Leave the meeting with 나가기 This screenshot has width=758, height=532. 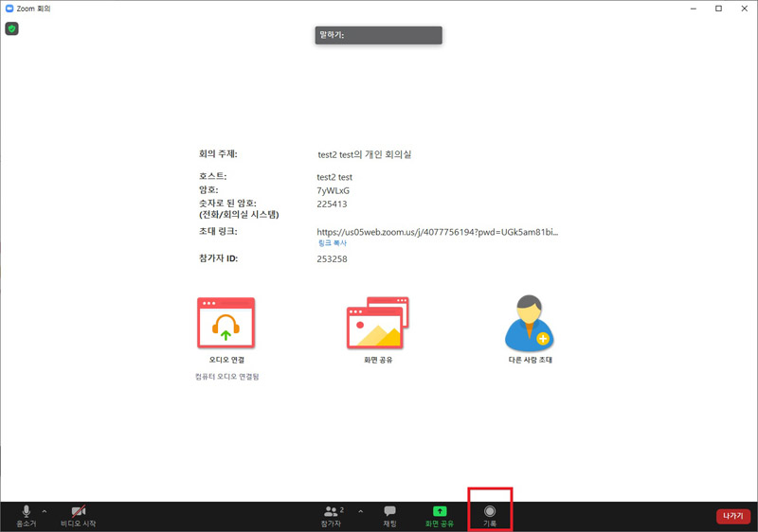click(732, 516)
